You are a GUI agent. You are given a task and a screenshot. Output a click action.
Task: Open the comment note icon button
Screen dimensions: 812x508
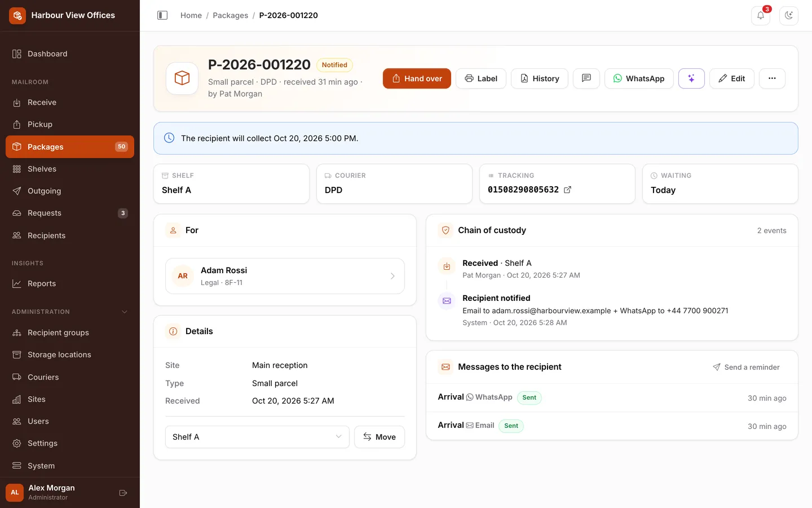586,78
